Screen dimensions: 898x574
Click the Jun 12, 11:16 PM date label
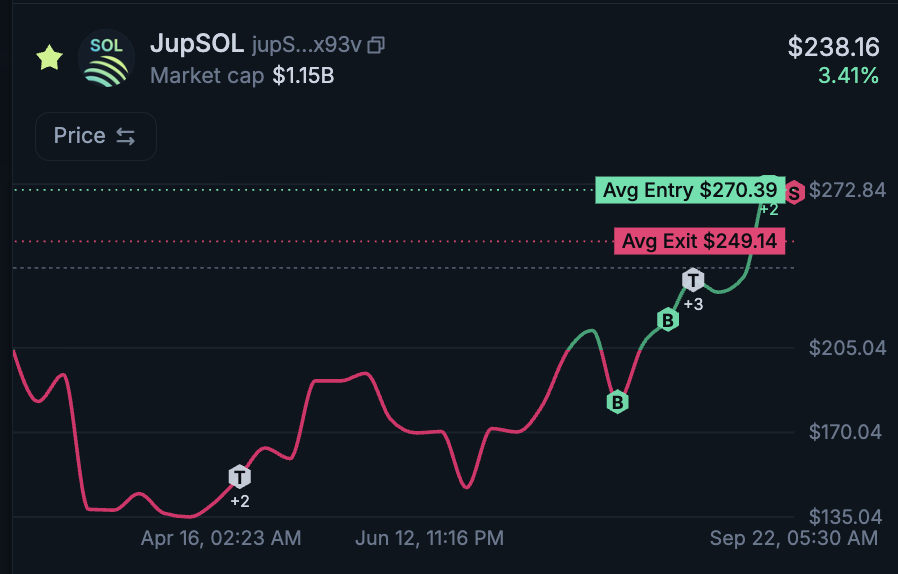[x=429, y=538]
